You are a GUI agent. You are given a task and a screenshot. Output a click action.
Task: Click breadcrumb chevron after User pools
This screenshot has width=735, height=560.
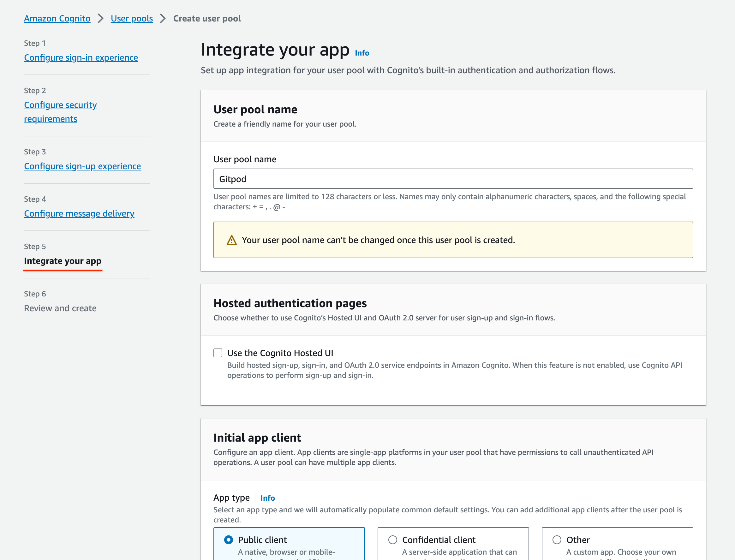pyautogui.click(x=163, y=18)
